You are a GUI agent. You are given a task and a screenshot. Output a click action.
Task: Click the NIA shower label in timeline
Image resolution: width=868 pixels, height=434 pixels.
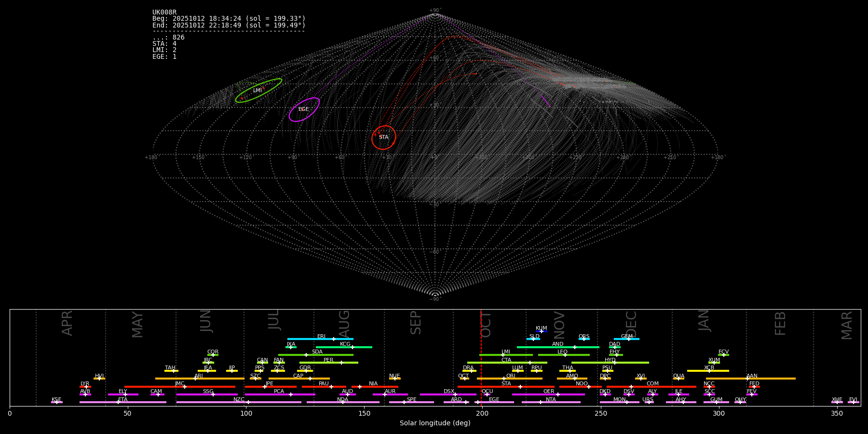click(374, 384)
